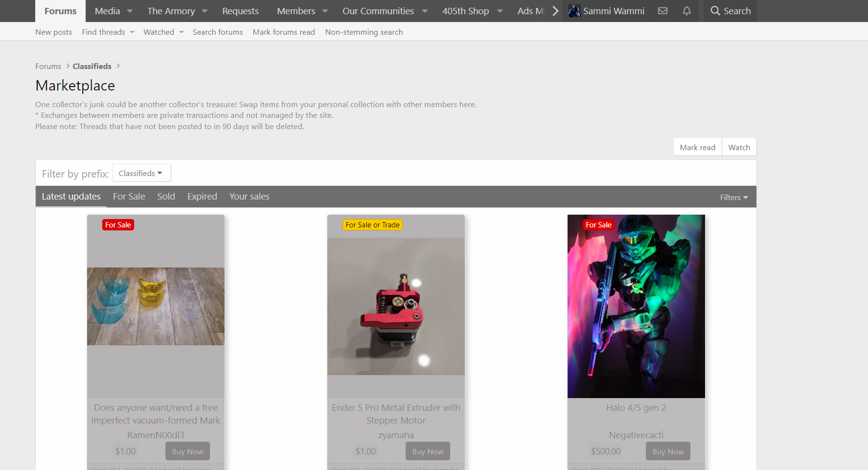Click the New posts link

pos(54,32)
